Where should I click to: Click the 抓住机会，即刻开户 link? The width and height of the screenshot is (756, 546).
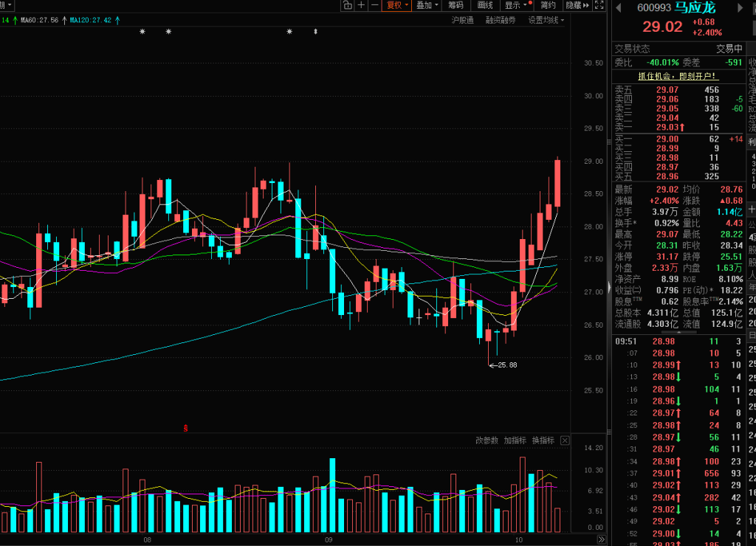pyautogui.click(x=677, y=76)
